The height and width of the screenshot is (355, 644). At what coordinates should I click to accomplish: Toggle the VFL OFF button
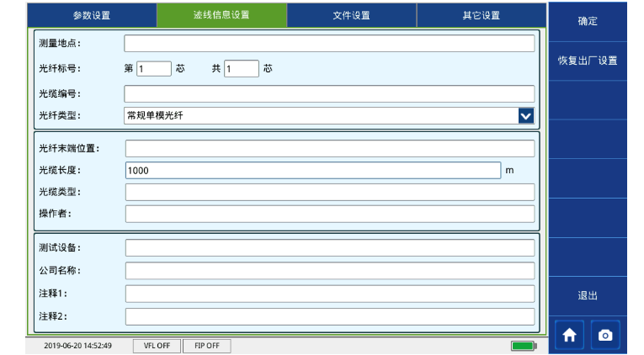click(x=157, y=346)
